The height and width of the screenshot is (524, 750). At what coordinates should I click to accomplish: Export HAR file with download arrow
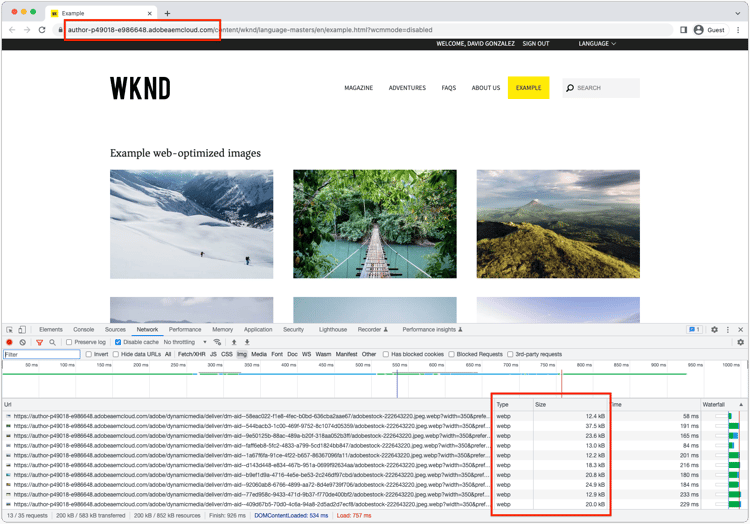coord(247,342)
